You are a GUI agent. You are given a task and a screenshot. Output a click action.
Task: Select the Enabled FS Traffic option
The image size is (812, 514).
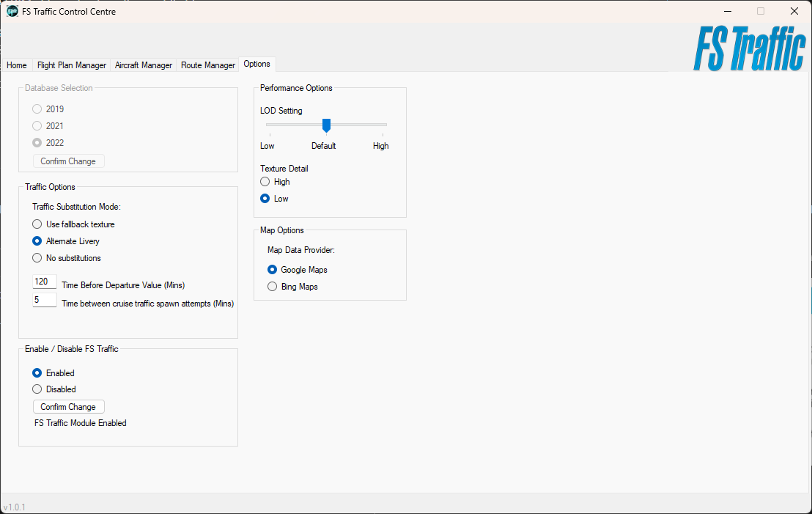(x=37, y=373)
